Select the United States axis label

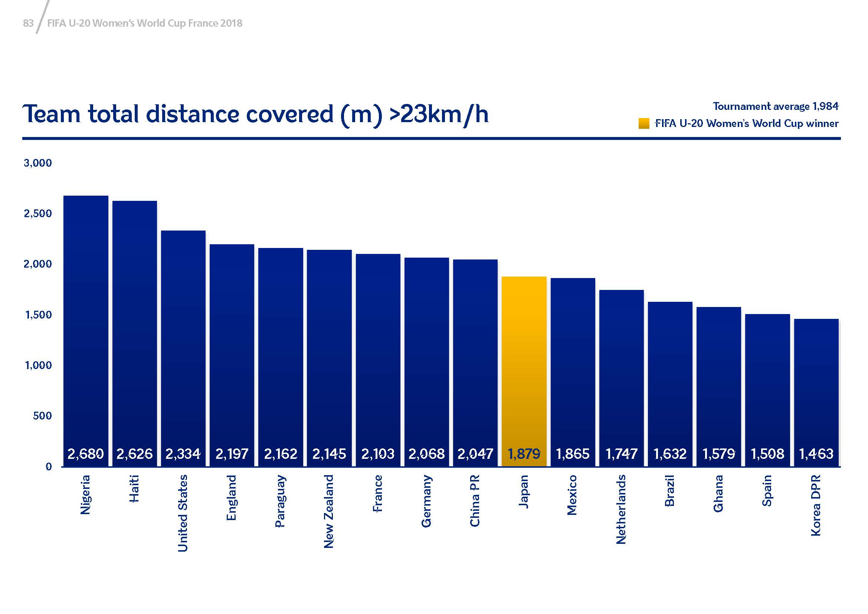[183, 513]
